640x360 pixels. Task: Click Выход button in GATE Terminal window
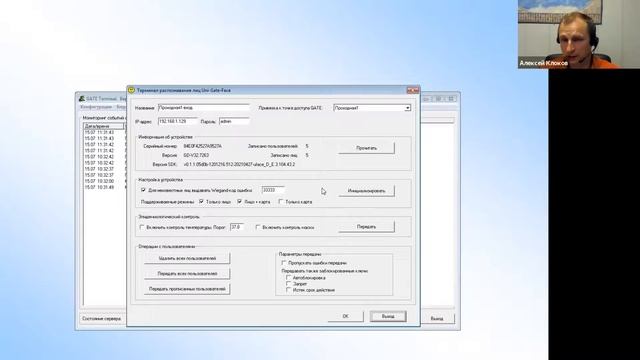[437, 318]
